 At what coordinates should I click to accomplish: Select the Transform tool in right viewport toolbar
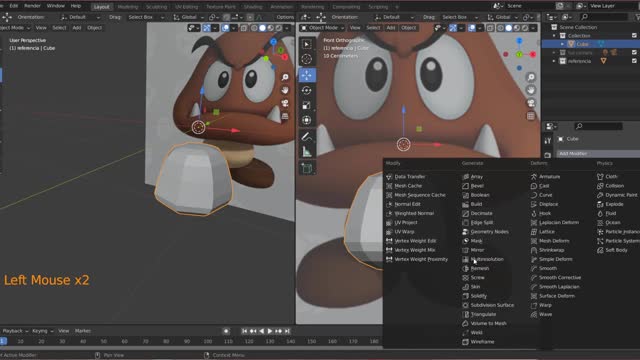click(x=307, y=120)
